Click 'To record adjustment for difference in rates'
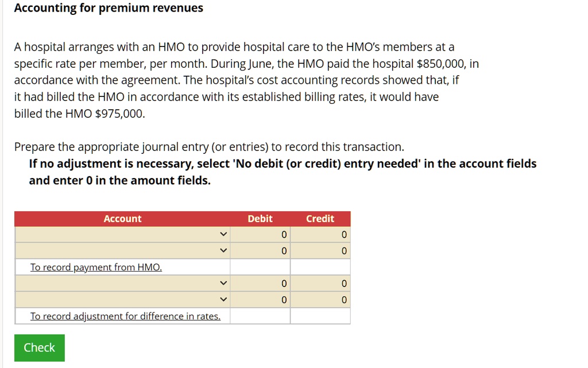Screen dimensions: 588x368 click(126, 316)
